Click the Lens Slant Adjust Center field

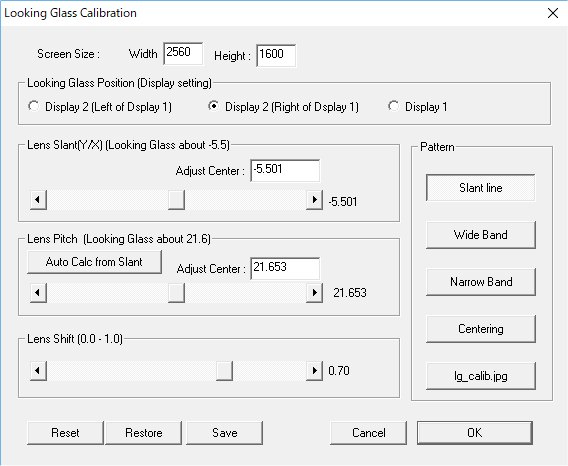[x=285, y=170]
